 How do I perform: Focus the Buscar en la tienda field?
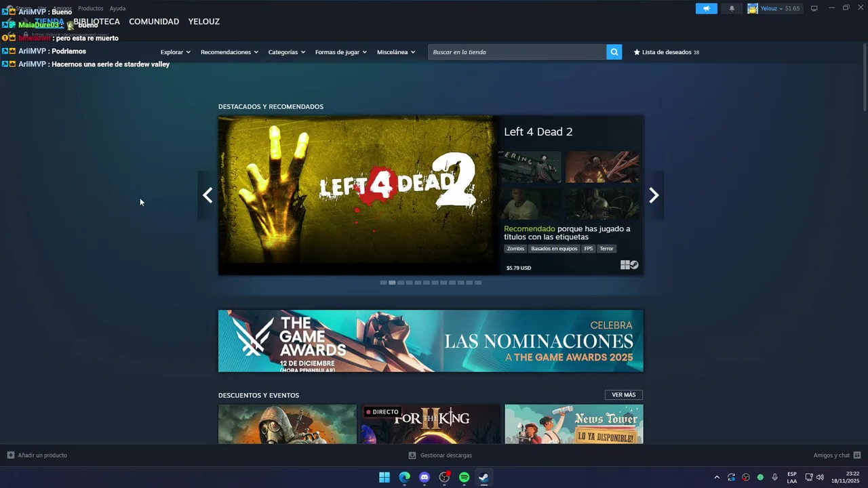(x=517, y=52)
